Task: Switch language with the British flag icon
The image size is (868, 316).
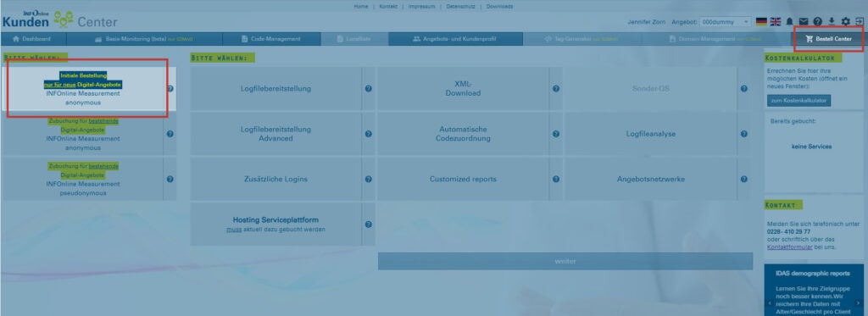Action: click(x=776, y=21)
